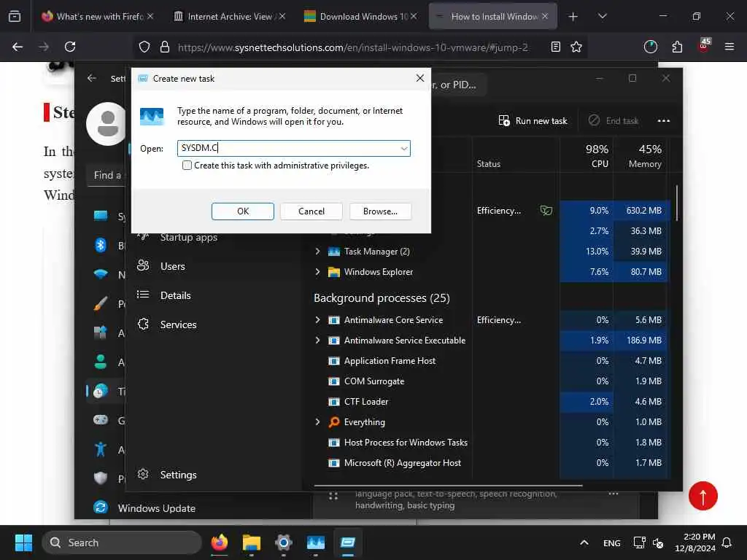
Task: Click the Personalization brush icon in Settings
Action: coord(101,303)
